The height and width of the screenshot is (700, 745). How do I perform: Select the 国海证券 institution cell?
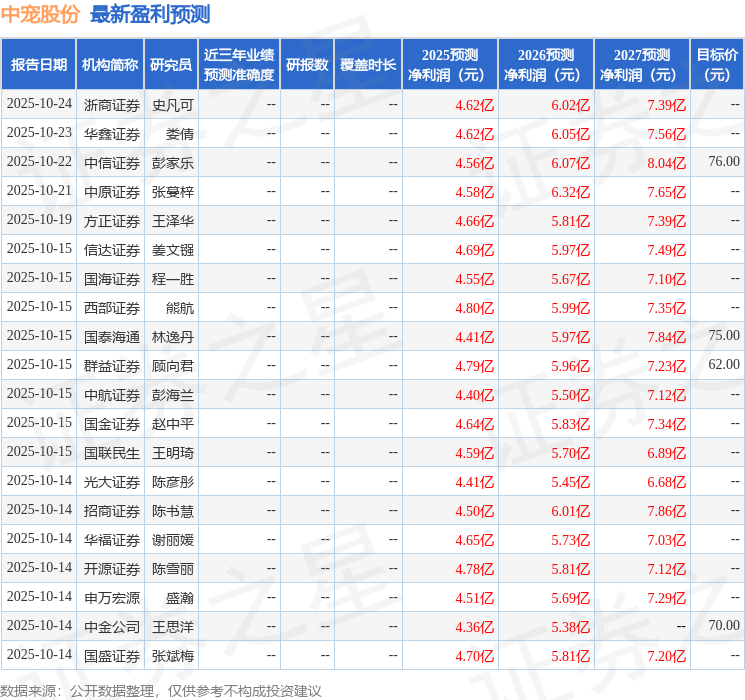click(112, 279)
